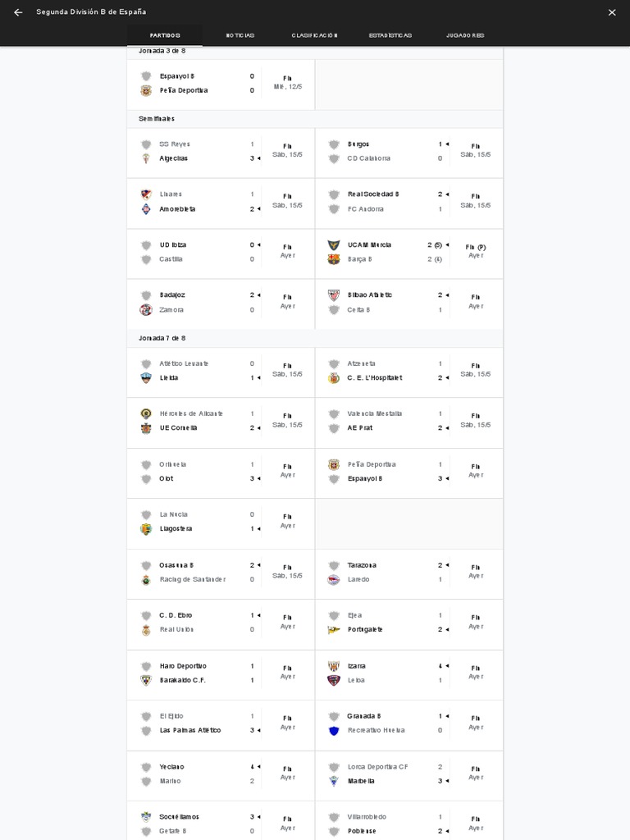630x840 pixels.
Task: Click the Recreativo Huelva team crest
Action: (334, 731)
